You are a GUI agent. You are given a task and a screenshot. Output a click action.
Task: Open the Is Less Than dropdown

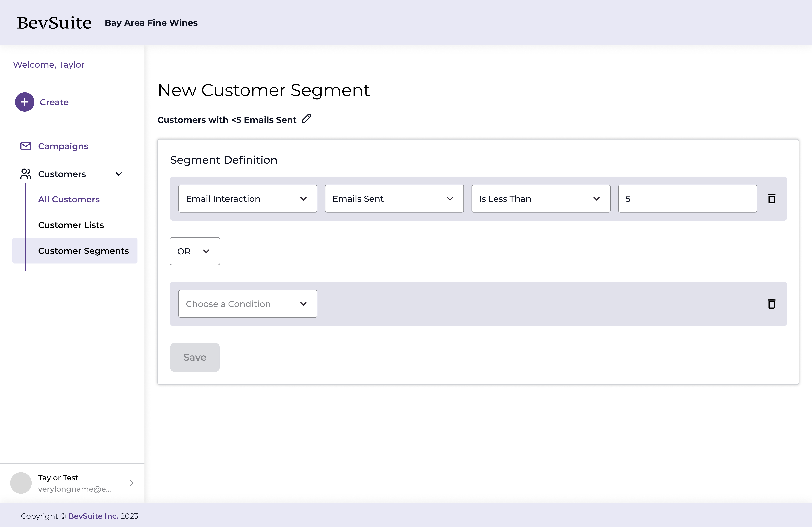541,199
